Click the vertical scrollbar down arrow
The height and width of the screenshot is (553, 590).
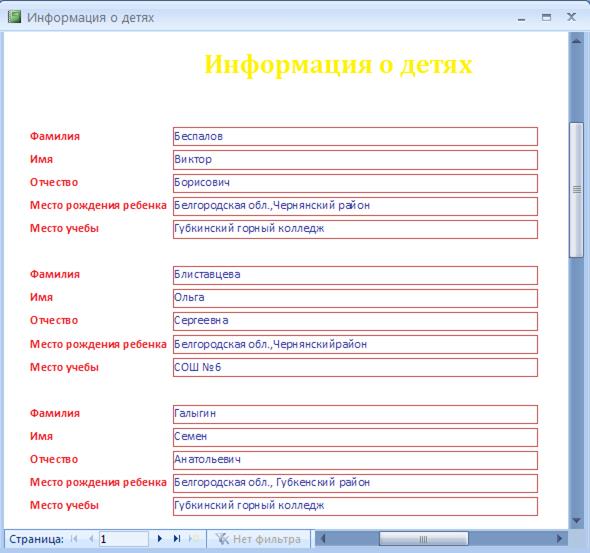coord(576,521)
